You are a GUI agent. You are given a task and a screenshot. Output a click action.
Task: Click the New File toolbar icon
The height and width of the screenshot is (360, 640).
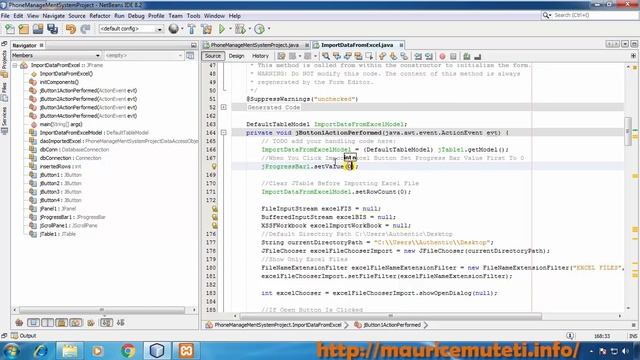click(x=10, y=29)
